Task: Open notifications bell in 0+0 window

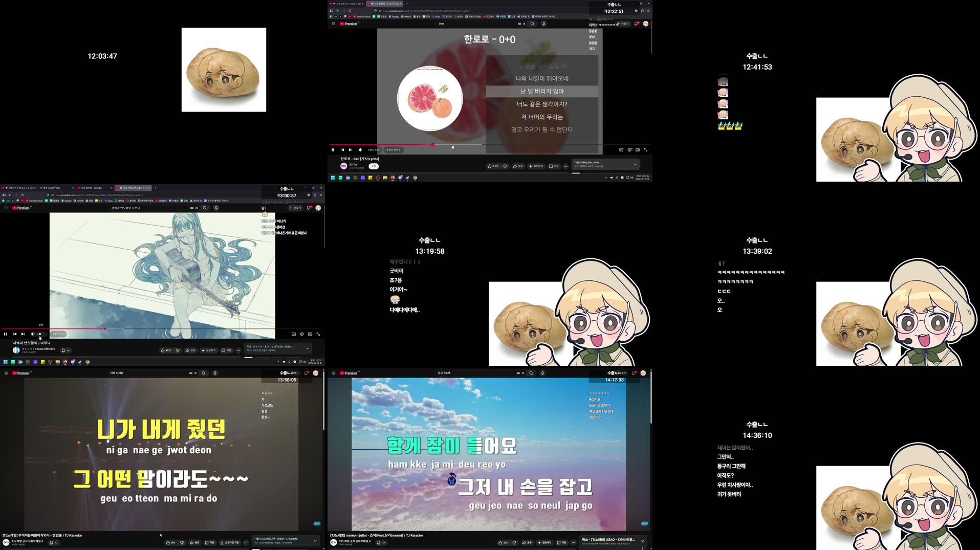Action: click(x=637, y=24)
